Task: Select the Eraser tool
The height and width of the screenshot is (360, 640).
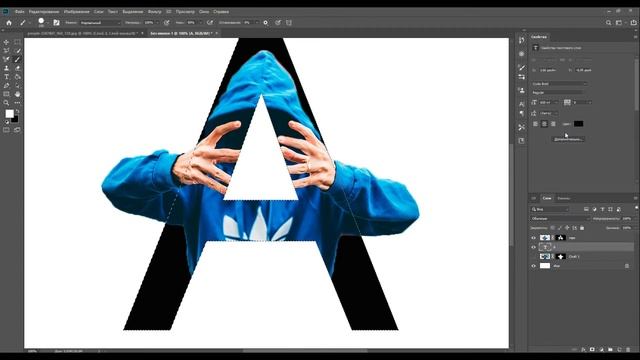Action: [x=17, y=68]
